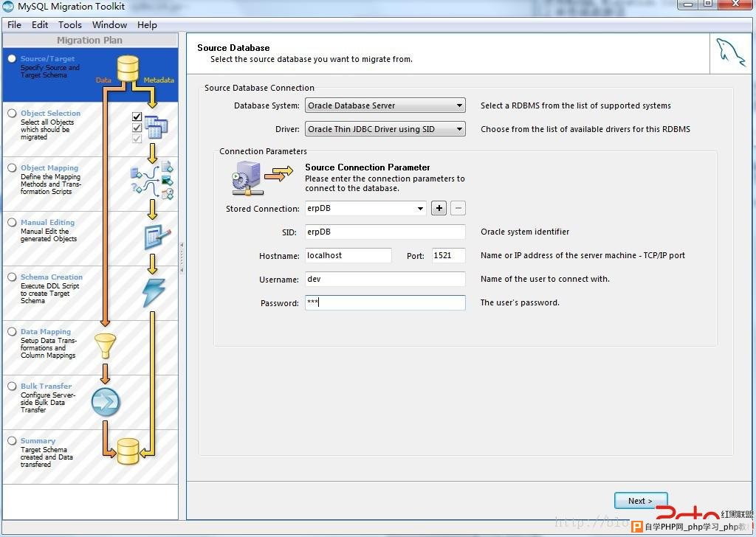Screen dimensions: 756x537
Task: Click the connection arrows icon beside server
Action: tap(278, 173)
